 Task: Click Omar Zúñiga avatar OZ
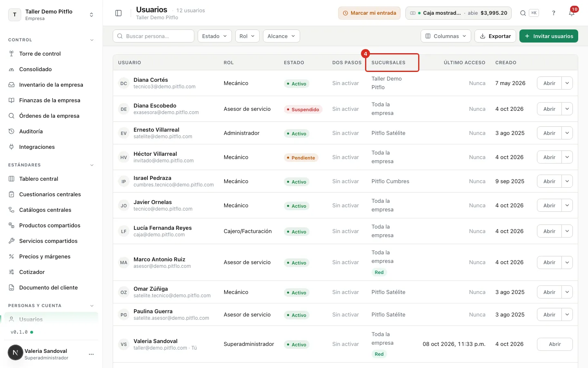pos(124,292)
